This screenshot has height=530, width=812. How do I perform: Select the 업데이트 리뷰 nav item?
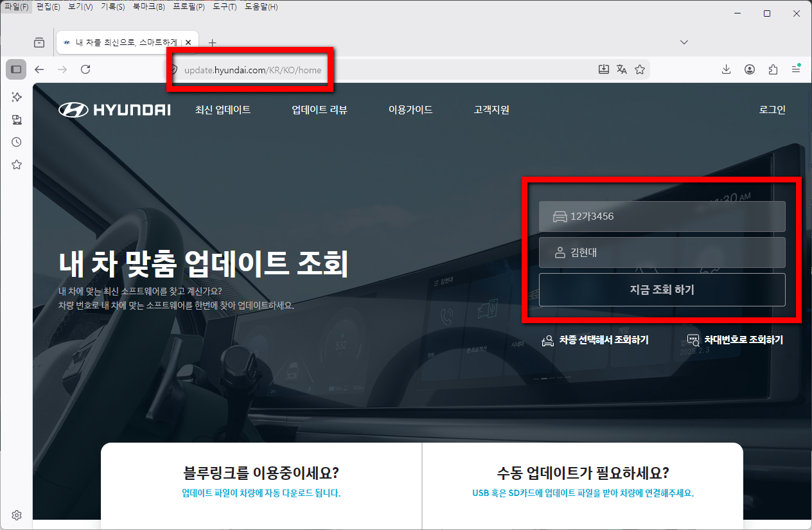coord(319,110)
